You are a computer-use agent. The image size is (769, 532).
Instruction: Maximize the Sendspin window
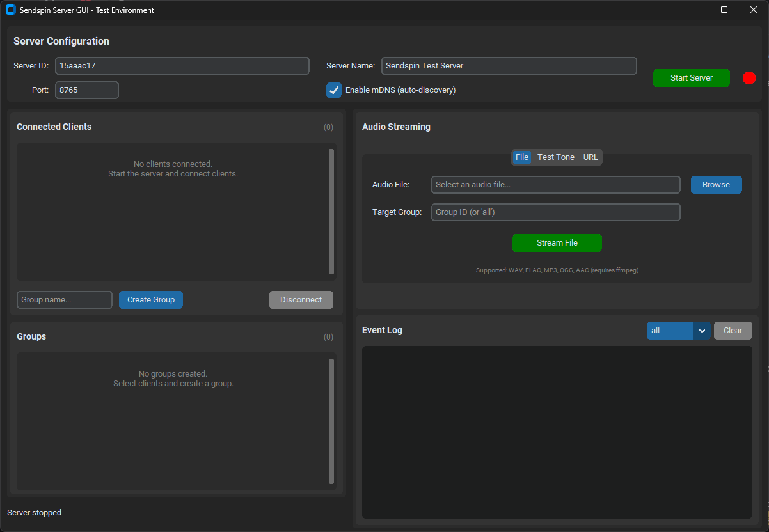pos(724,10)
